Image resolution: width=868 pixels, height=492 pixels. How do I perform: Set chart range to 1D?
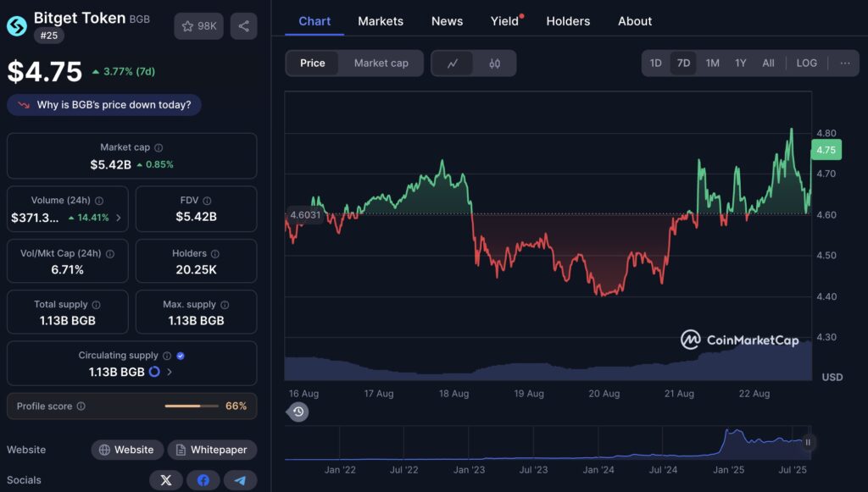[655, 63]
